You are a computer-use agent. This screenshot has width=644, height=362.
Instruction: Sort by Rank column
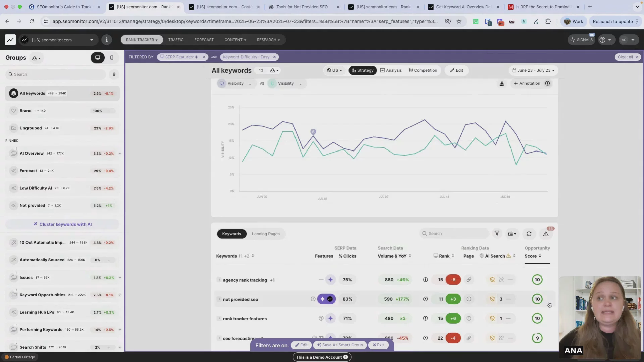click(x=444, y=256)
